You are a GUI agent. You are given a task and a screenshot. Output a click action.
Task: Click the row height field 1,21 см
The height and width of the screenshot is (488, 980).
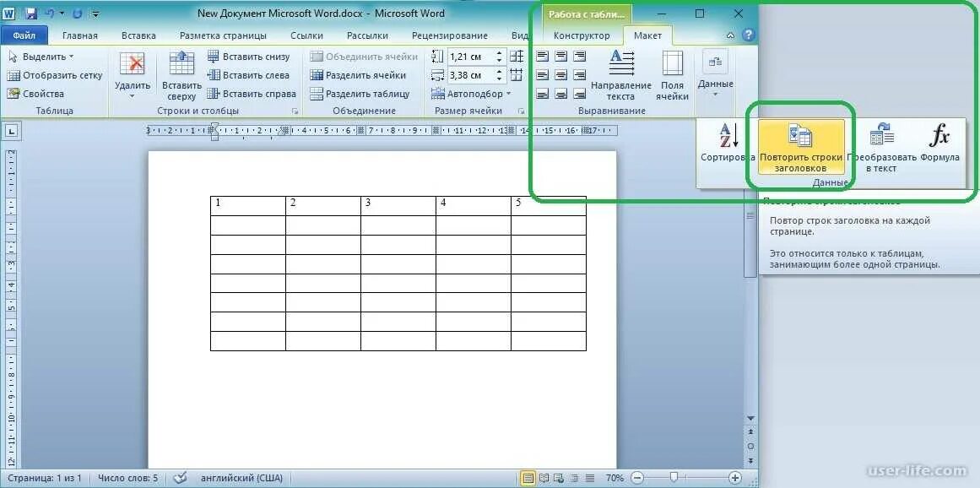(x=471, y=57)
